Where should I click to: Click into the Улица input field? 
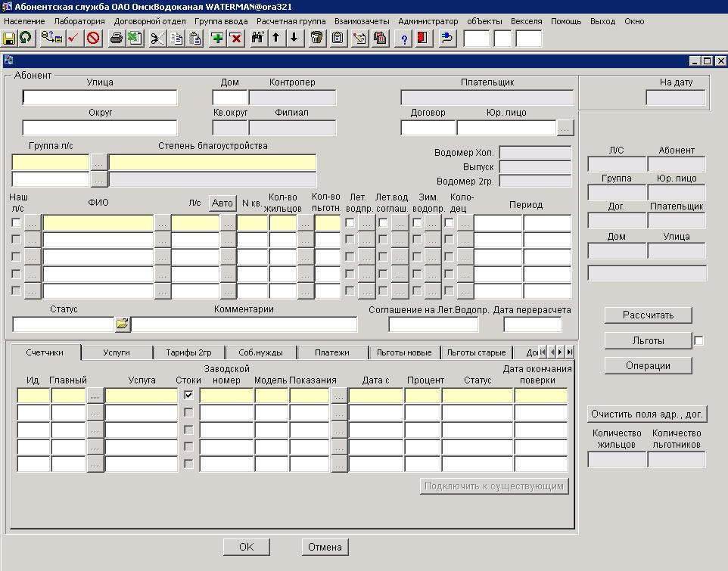(x=99, y=98)
